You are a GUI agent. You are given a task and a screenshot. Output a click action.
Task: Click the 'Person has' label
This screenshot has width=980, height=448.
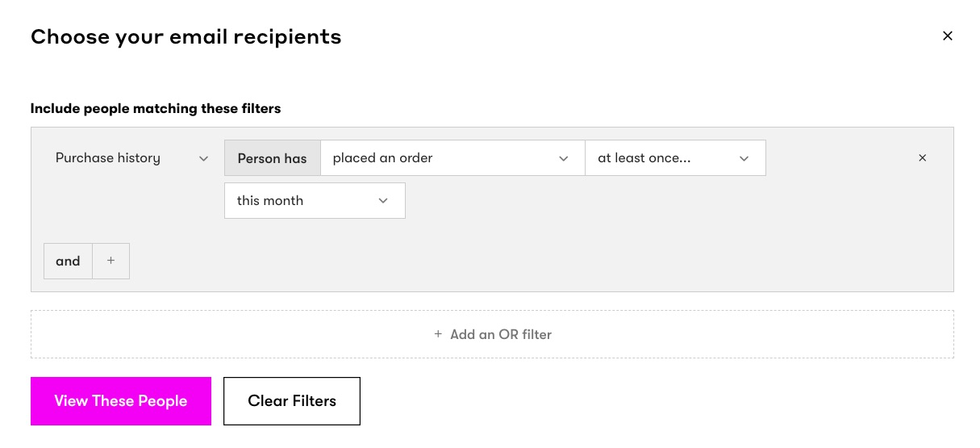272,158
